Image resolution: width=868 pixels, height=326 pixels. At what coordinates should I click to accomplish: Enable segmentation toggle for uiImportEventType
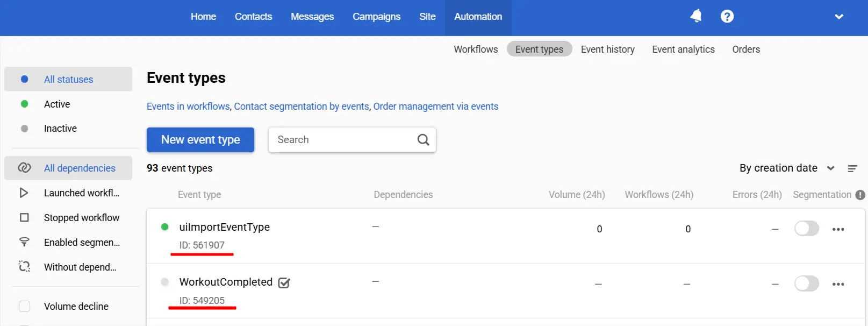[x=806, y=229]
